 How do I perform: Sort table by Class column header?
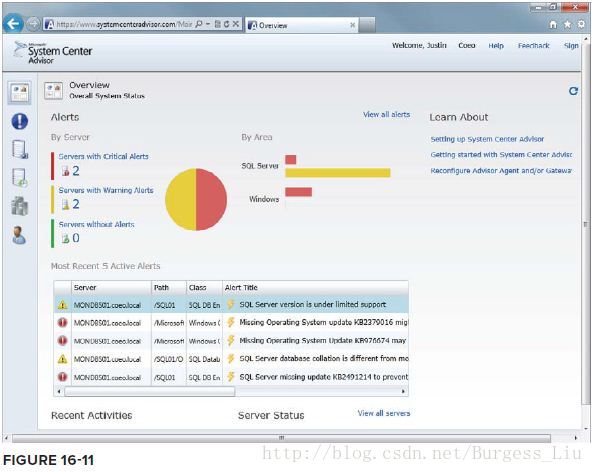[204, 288]
